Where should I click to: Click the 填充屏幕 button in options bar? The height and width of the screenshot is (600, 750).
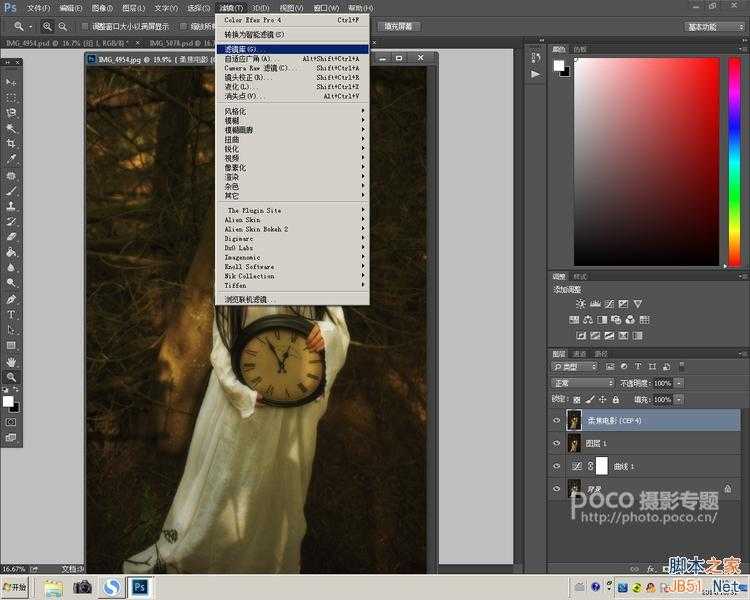(x=398, y=26)
